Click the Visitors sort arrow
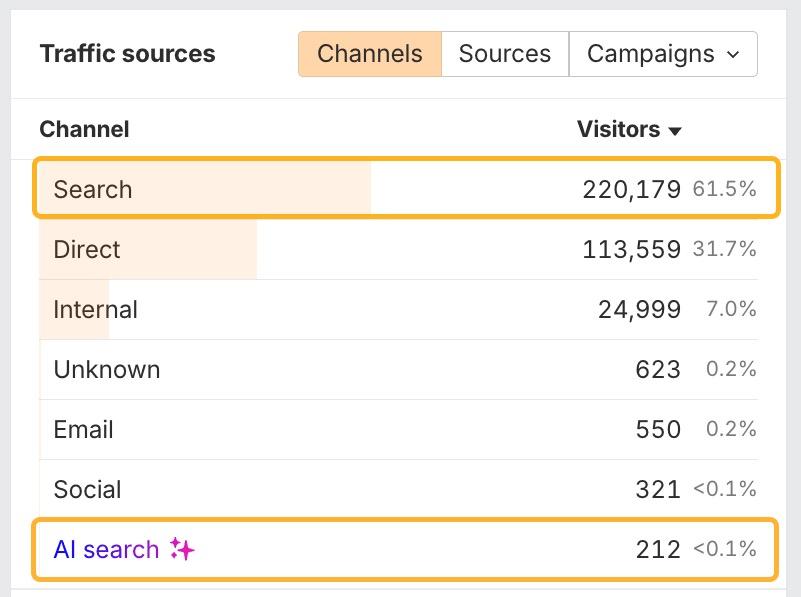The height and width of the screenshot is (597, 801). (x=676, y=130)
